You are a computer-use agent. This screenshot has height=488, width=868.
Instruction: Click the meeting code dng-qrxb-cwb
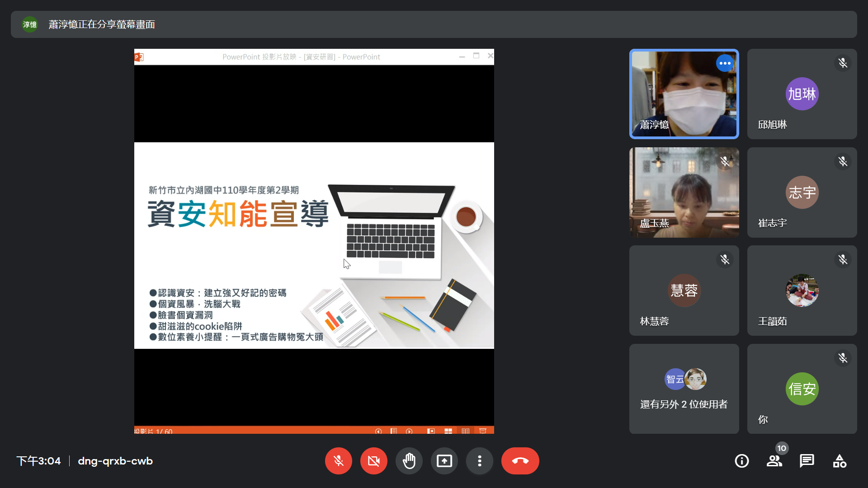coord(115,461)
